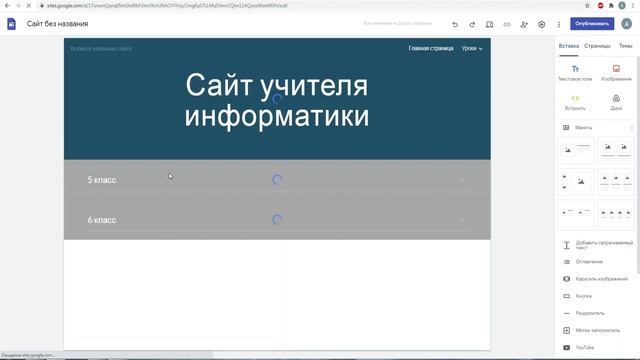This screenshot has height=360, width=640.
Task: Expand the 6 класс collapsible section
Action: tap(461, 220)
